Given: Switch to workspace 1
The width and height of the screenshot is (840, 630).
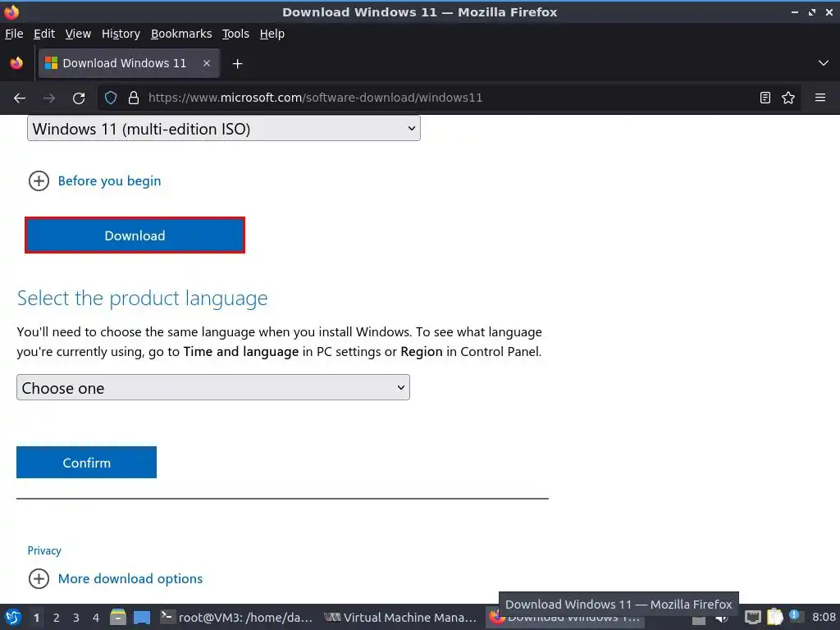Looking at the screenshot, I should pyautogui.click(x=36, y=618).
